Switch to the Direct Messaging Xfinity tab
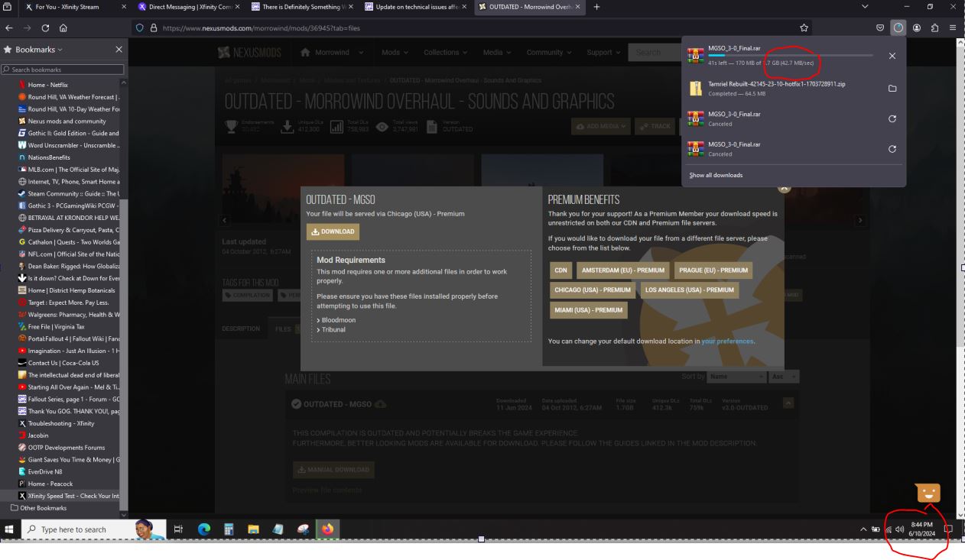 (x=190, y=8)
